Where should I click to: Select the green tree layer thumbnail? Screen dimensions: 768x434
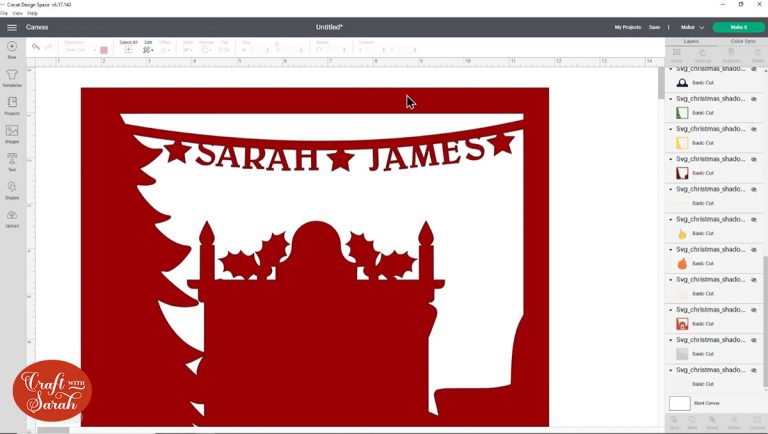pyautogui.click(x=682, y=113)
